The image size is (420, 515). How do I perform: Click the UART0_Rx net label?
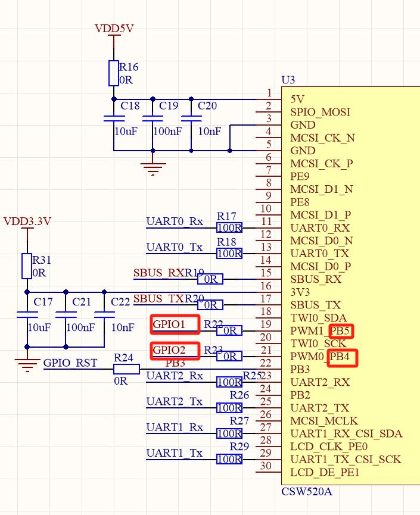point(175,222)
